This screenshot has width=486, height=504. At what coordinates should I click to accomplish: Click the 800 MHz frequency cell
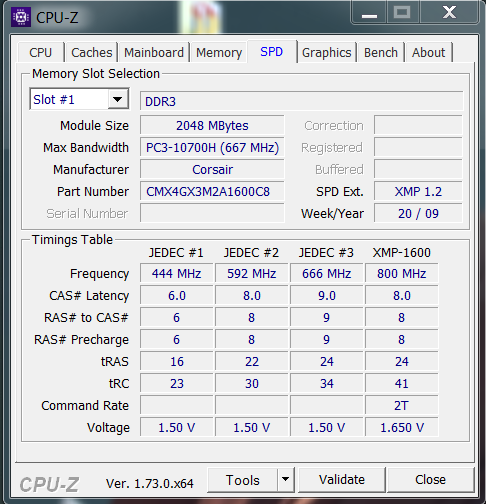pyautogui.click(x=402, y=273)
